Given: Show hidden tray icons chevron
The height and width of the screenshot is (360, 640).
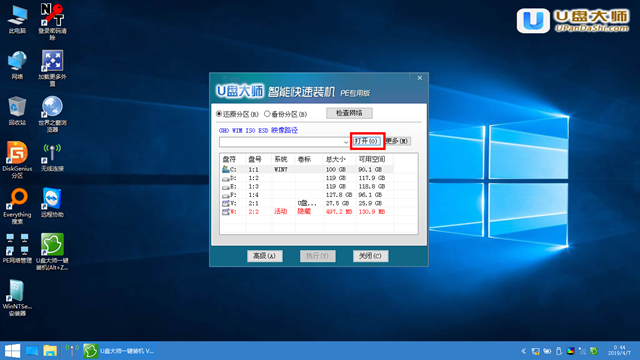Looking at the screenshot, I should 524,351.
